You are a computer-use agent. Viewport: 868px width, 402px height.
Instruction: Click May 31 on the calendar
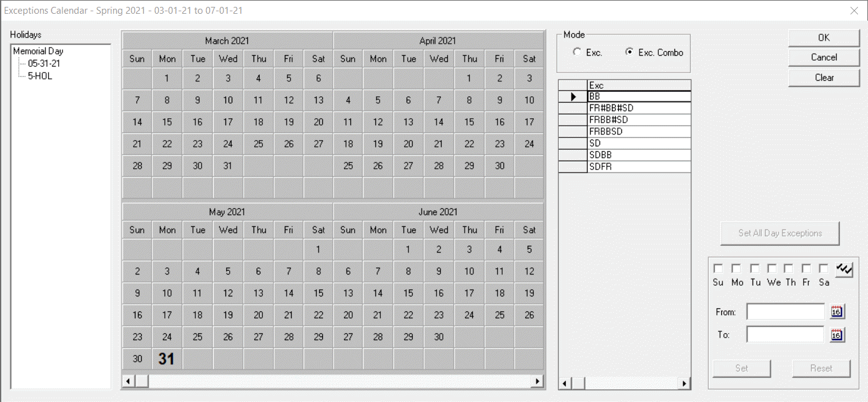[x=167, y=358]
